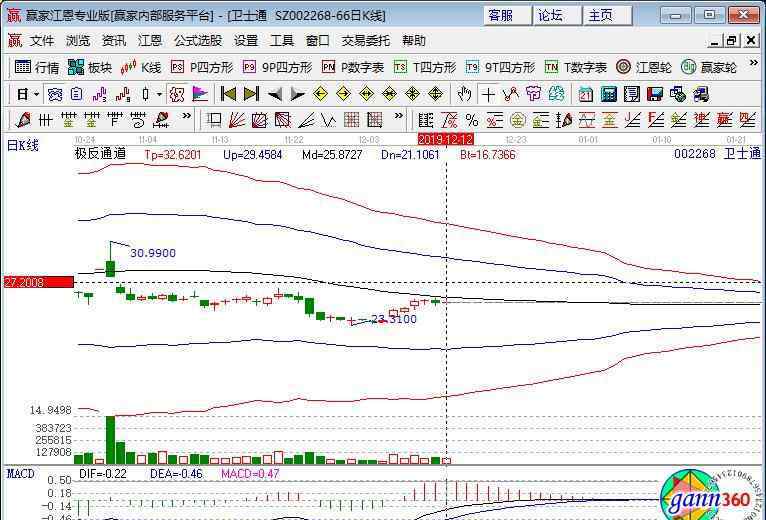Click the red pencil drawing tool
This screenshot has width=766, height=520.
[x=23, y=119]
